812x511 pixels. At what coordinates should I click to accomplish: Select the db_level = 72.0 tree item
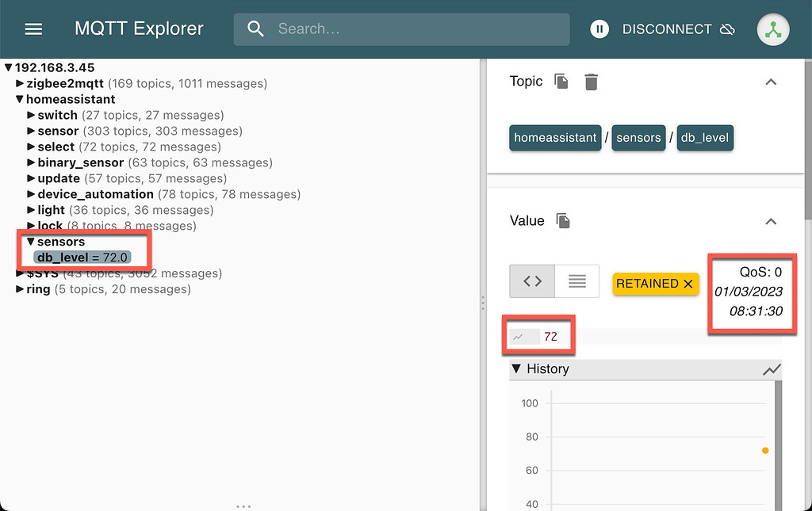(82, 257)
